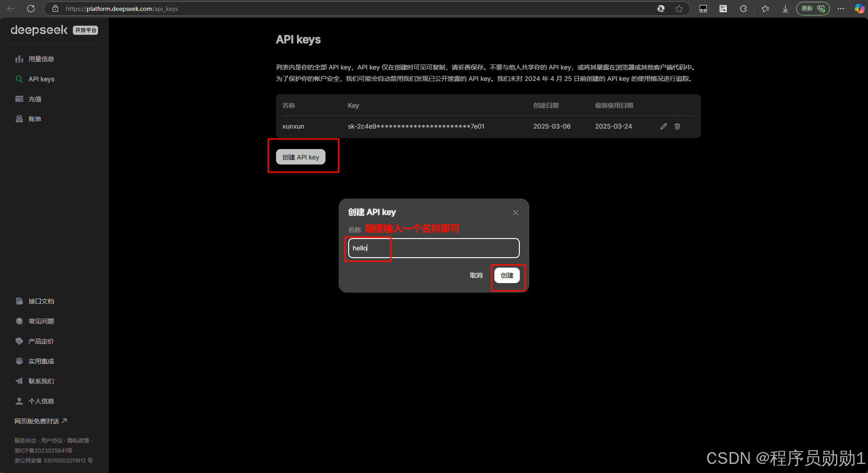868x473 pixels.
Task: Open 账单 billing page
Action: coord(35,119)
